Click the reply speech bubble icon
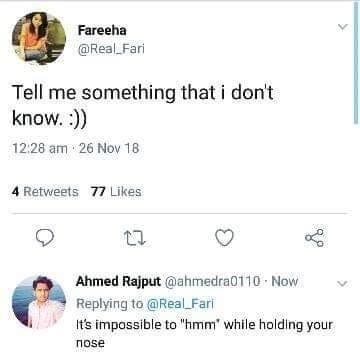 pos(45,238)
